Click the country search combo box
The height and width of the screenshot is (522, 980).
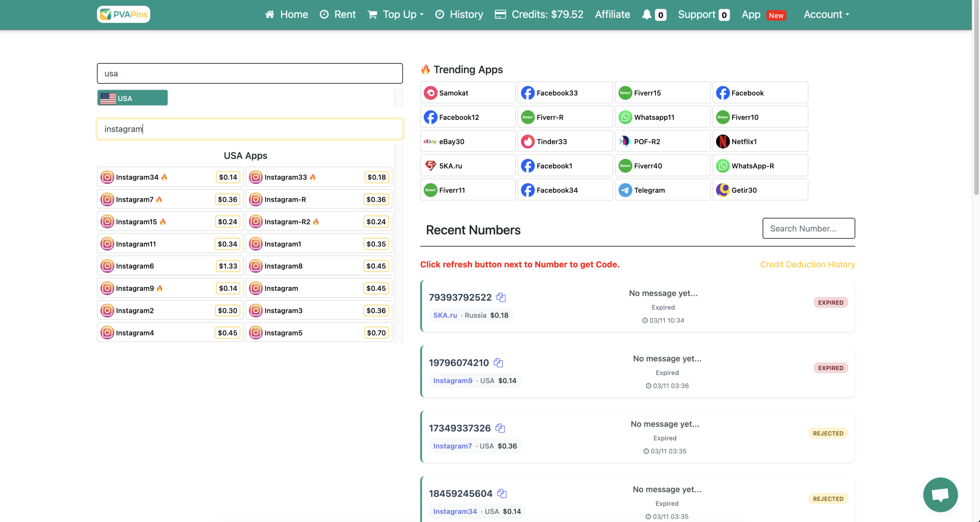point(250,73)
